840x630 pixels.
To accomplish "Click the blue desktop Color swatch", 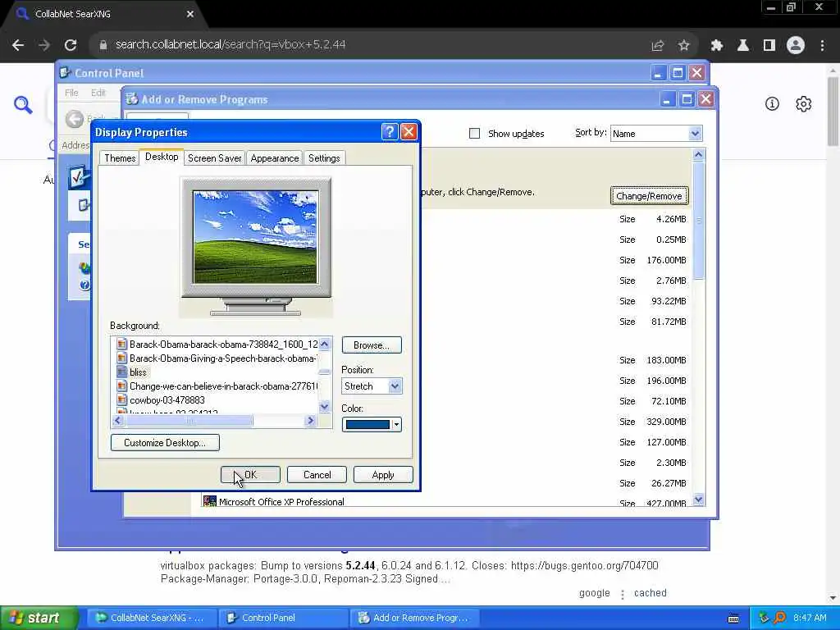I will [367, 425].
